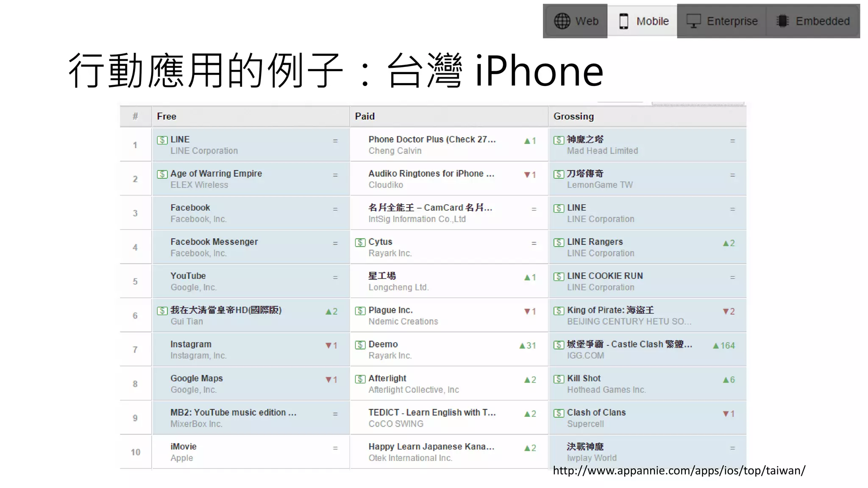The height and width of the screenshot is (488, 868).
Task: Click down arrow rank change for Instagram
Action: (331, 346)
